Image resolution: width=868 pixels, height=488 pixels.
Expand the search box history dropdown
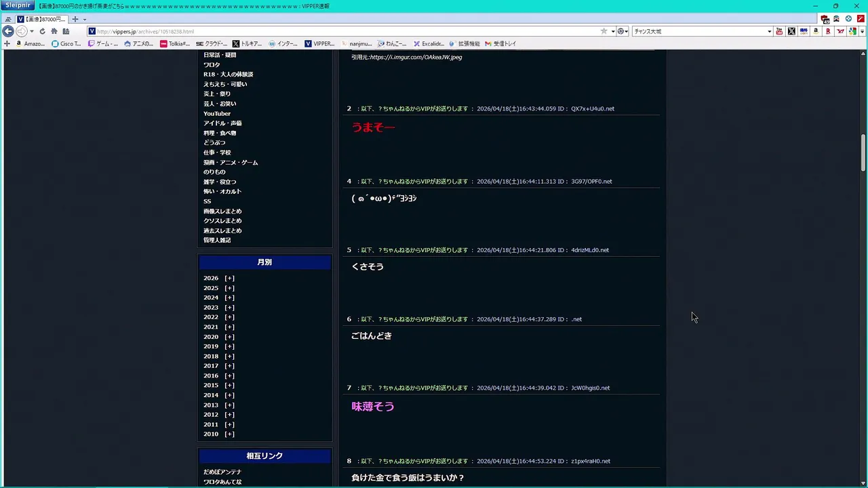click(x=769, y=31)
